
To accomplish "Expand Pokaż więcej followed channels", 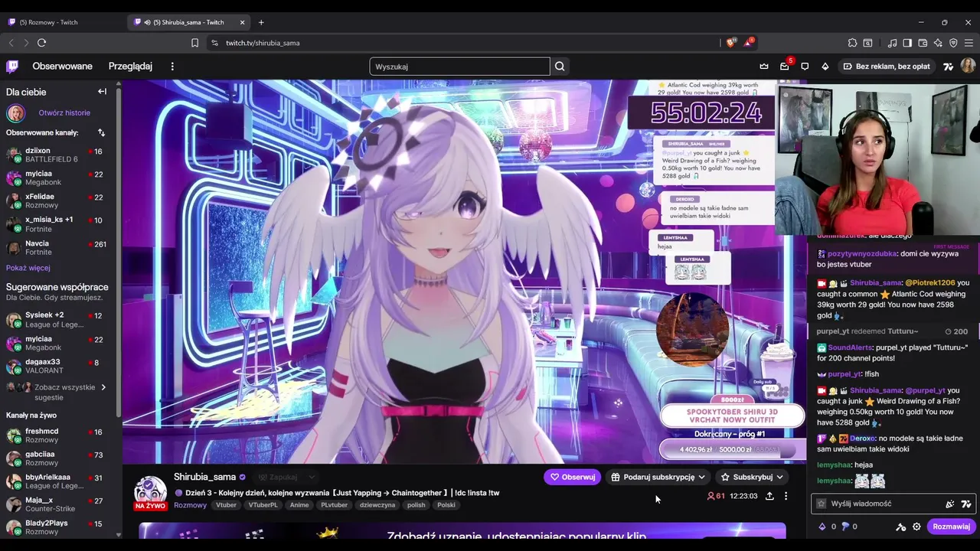I will tap(28, 268).
